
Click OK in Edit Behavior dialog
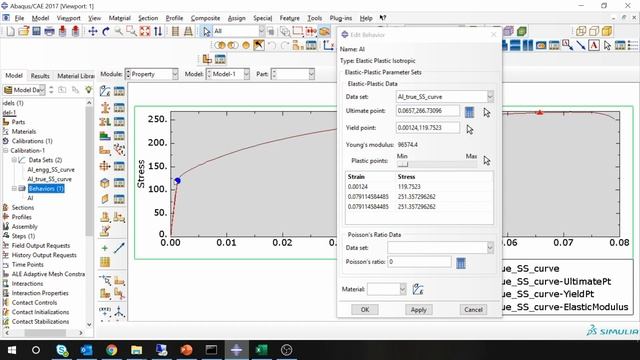pyautogui.click(x=365, y=309)
